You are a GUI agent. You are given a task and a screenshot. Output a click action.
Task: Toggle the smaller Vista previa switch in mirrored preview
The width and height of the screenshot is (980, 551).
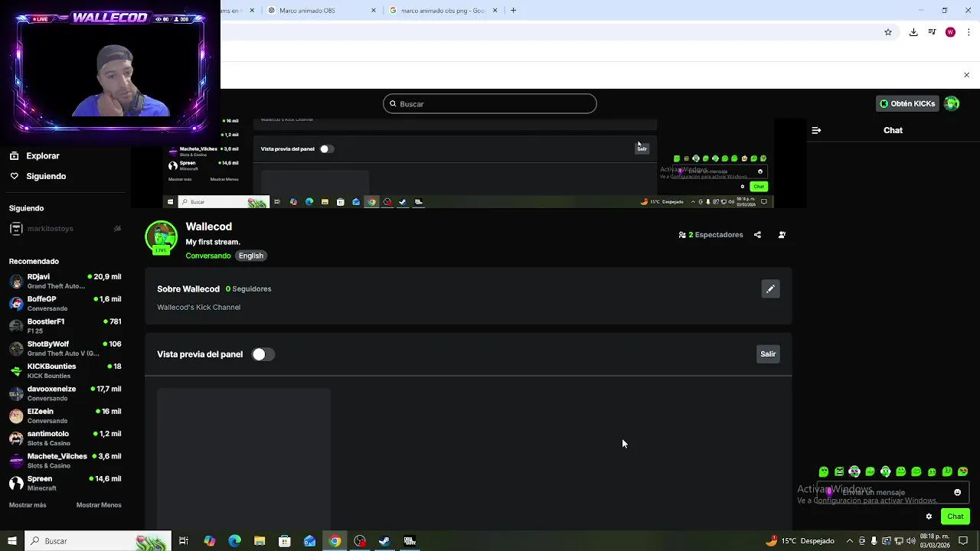(x=326, y=148)
